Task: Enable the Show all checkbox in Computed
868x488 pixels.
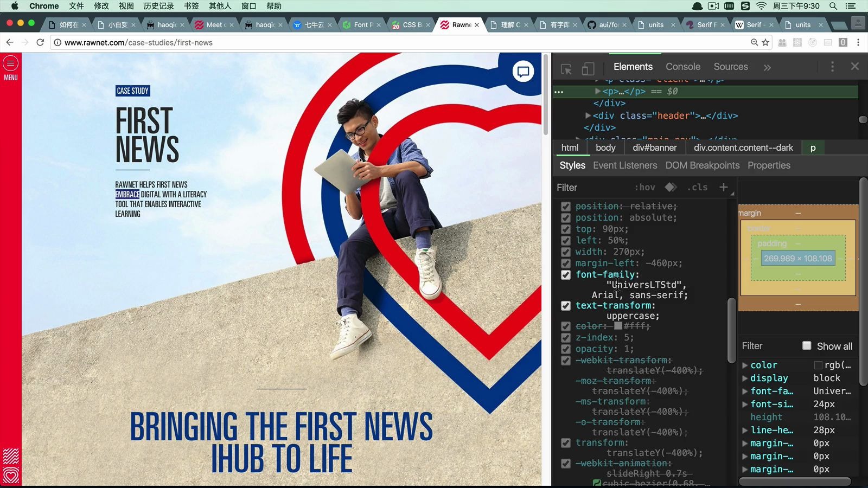Action: click(x=807, y=346)
